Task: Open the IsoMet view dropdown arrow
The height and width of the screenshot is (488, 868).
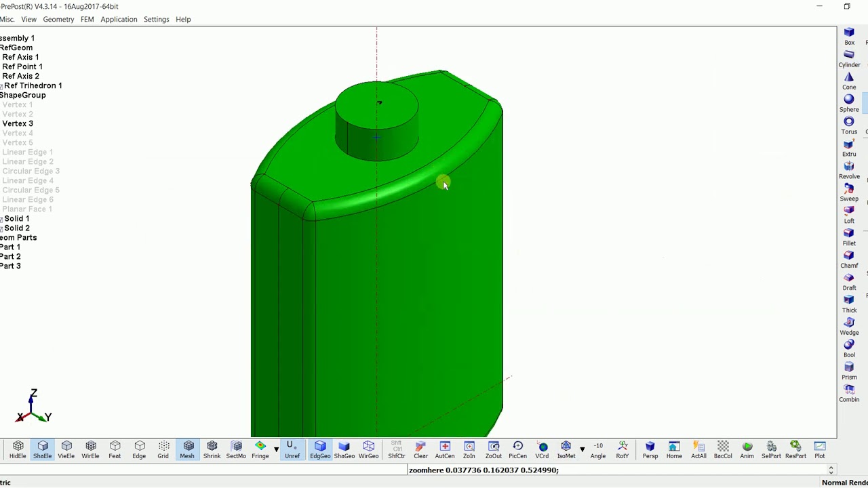Action: 582,449
